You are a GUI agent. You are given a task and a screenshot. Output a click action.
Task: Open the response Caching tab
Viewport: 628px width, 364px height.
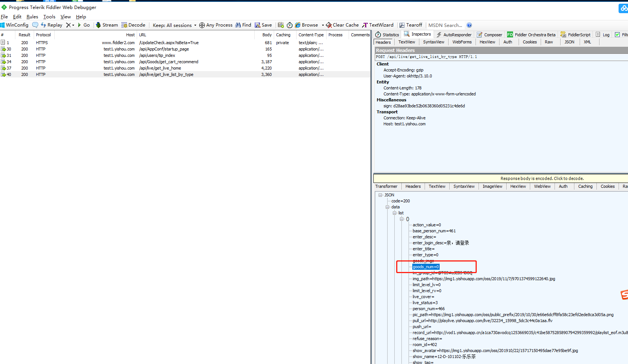pos(585,186)
